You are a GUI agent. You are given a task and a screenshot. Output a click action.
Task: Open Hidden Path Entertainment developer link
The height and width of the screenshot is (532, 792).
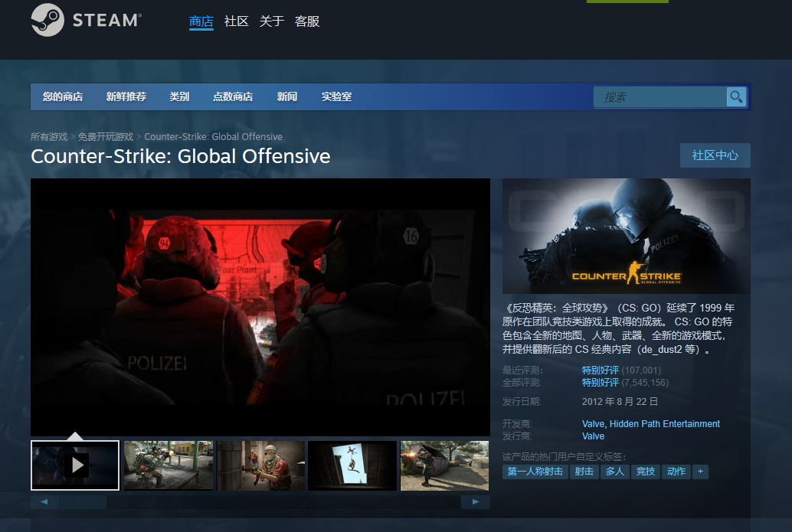point(665,424)
